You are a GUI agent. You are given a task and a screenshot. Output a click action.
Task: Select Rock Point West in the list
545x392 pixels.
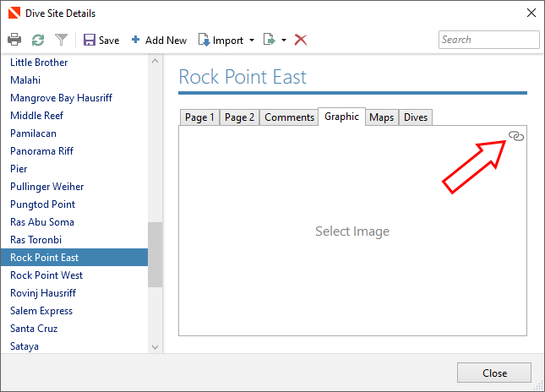click(x=74, y=275)
